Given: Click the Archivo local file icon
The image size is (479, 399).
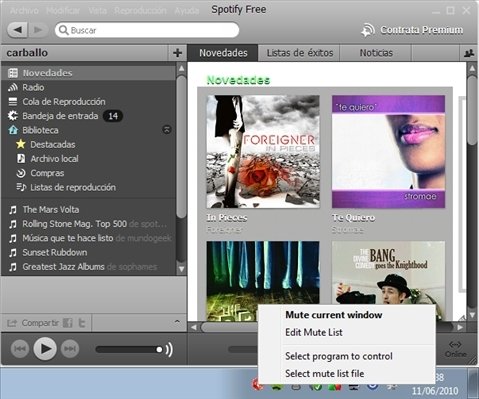Looking at the screenshot, I should click(21, 159).
